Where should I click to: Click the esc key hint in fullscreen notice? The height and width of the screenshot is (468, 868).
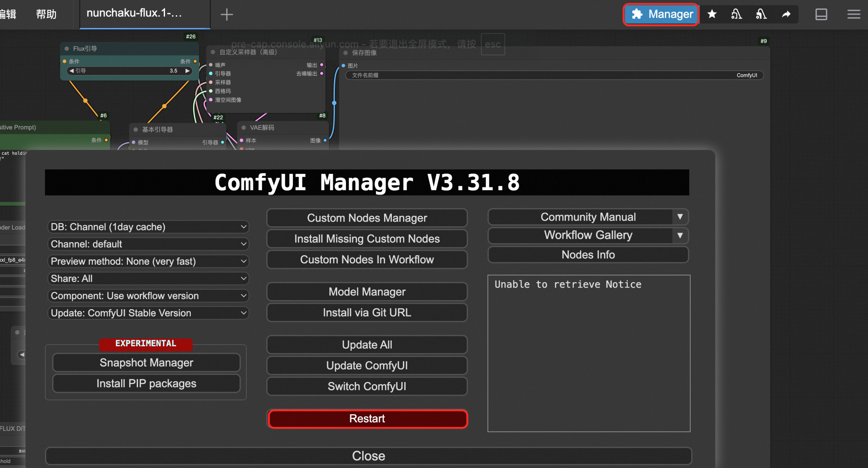(493, 44)
